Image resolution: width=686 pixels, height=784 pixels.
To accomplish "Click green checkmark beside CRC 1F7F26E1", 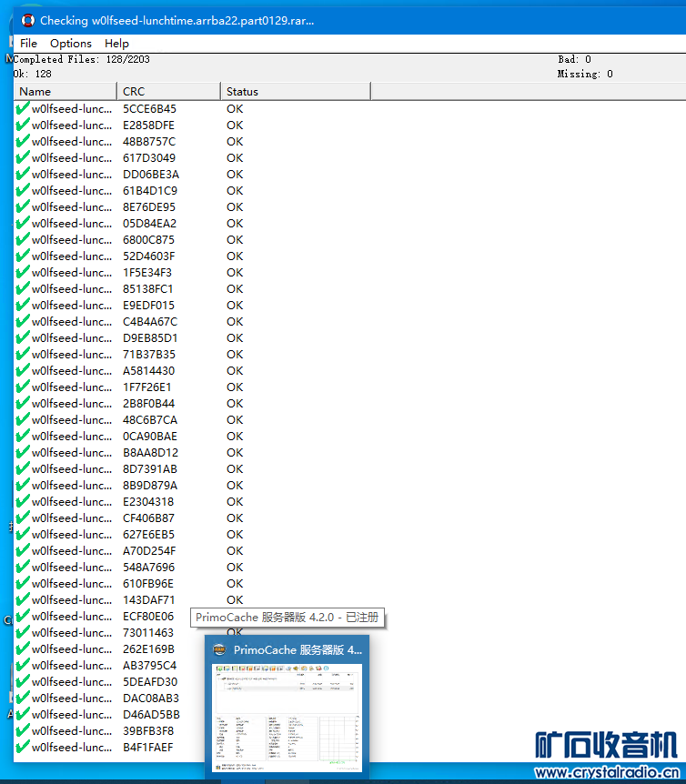I will coord(23,387).
